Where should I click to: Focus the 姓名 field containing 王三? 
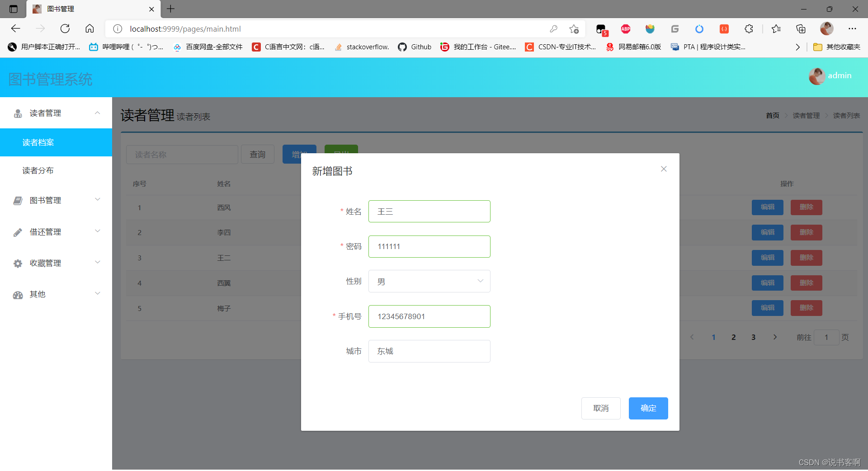[x=429, y=212]
